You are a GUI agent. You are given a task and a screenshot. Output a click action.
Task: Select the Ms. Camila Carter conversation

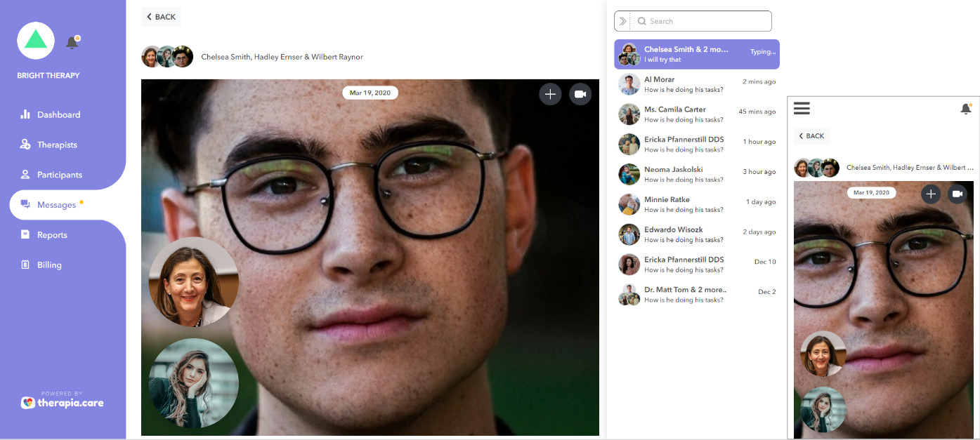696,114
